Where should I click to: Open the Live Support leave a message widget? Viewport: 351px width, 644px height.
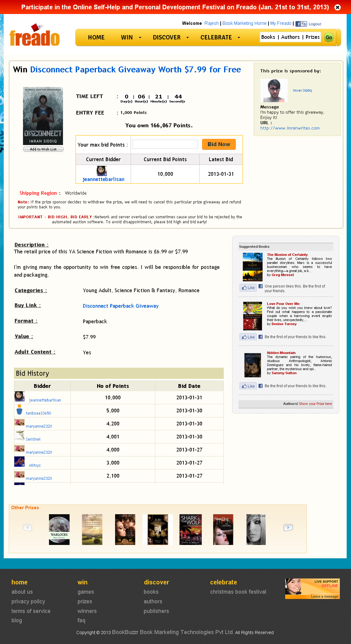(x=312, y=588)
